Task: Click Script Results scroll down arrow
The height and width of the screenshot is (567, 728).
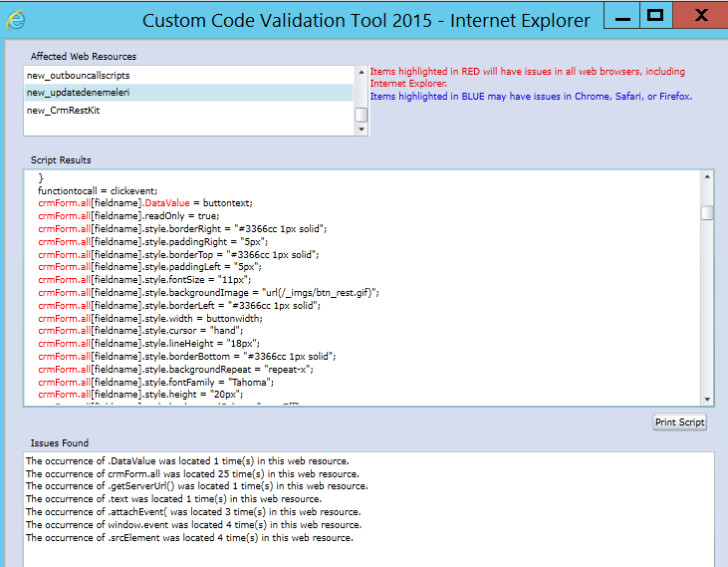Action: [707, 399]
